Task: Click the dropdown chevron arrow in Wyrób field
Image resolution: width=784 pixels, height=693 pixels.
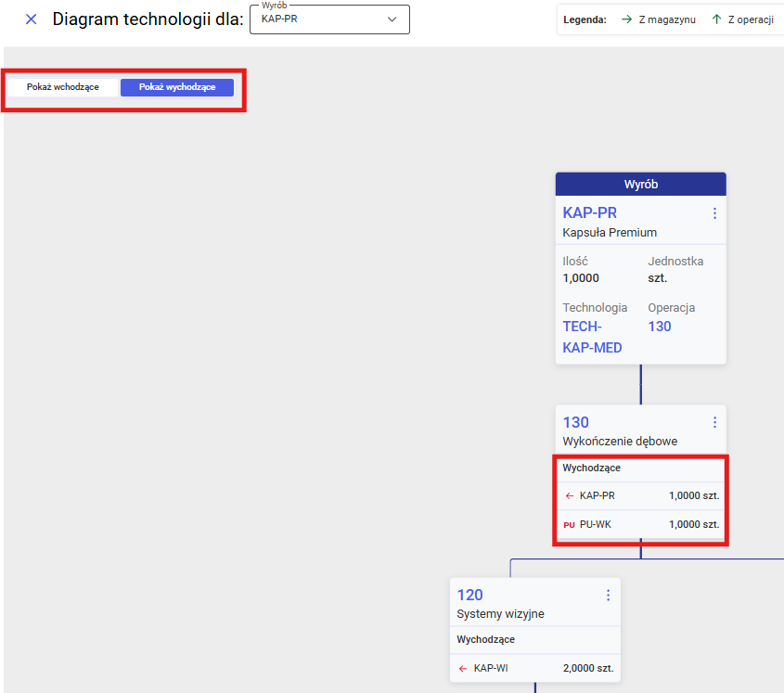Action: click(x=392, y=19)
